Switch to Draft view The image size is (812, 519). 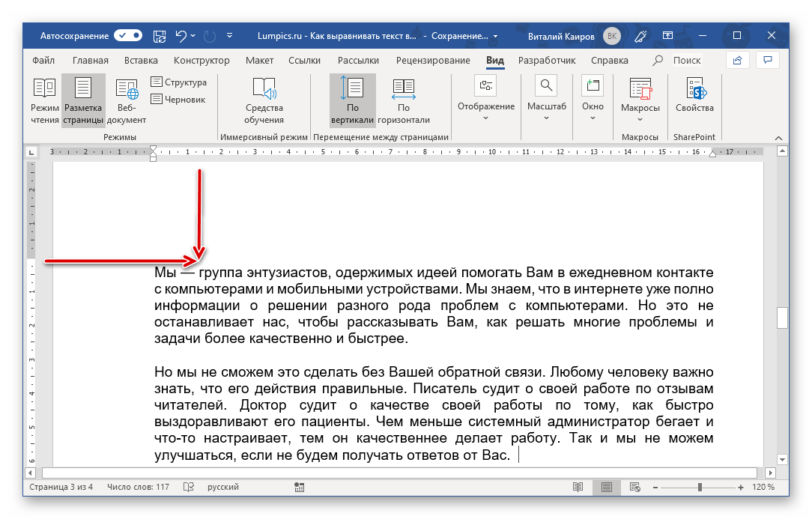pyautogui.click(x=178, y=99)
